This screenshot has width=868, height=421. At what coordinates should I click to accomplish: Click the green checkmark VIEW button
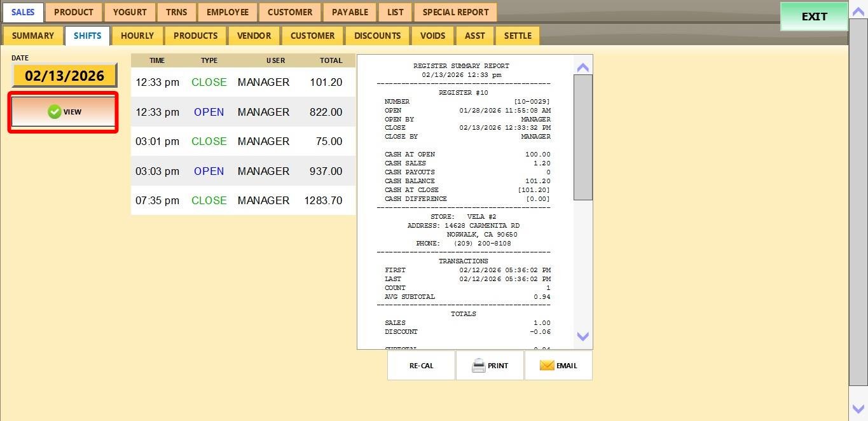point(64,112)
